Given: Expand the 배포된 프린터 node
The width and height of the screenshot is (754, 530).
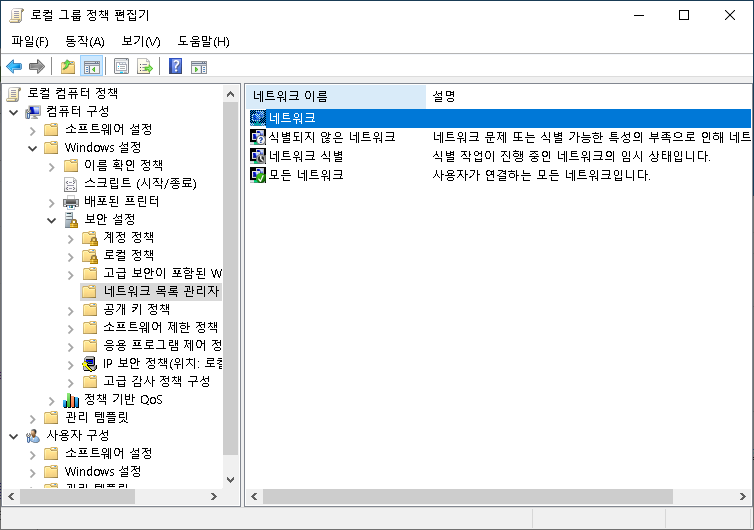Looking at the screenshot, I should tap(51, 202).
